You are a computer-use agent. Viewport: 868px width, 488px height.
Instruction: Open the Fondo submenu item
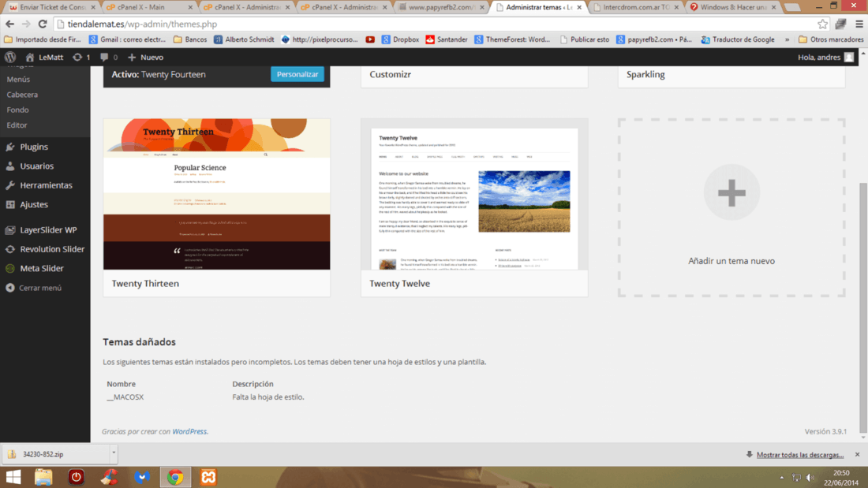click(17, 110)
